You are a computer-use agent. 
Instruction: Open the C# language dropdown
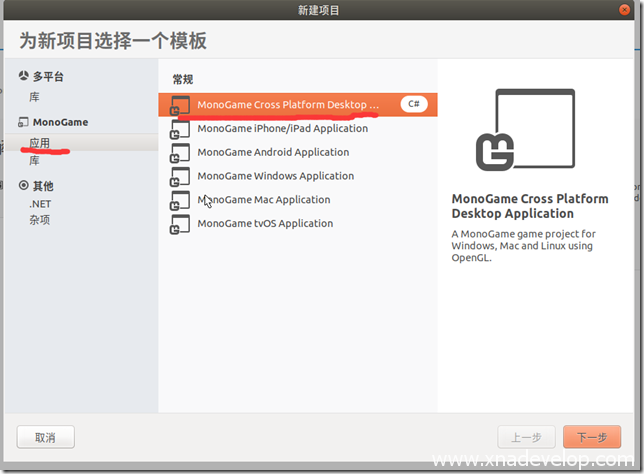(x=414, y=104)
